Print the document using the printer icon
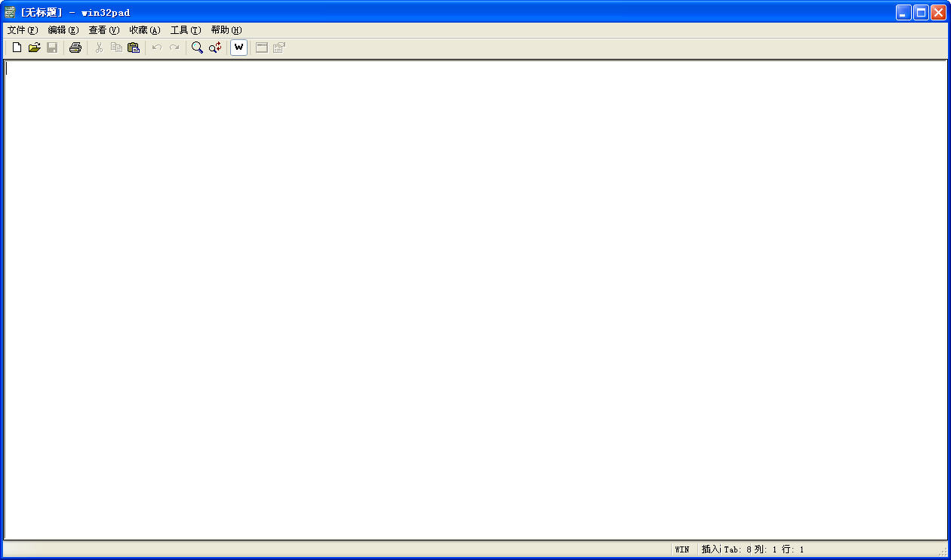The image size is (951, 560). pos(75,48)
